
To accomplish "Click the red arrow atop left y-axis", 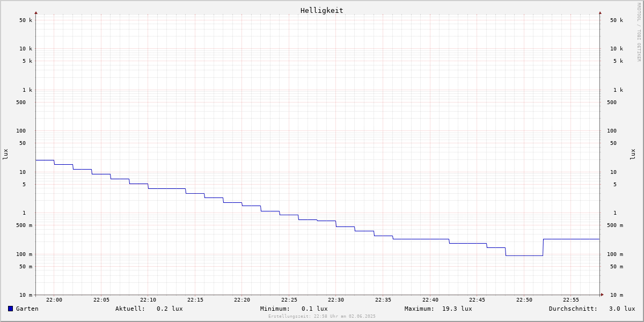I will point(36,12).
